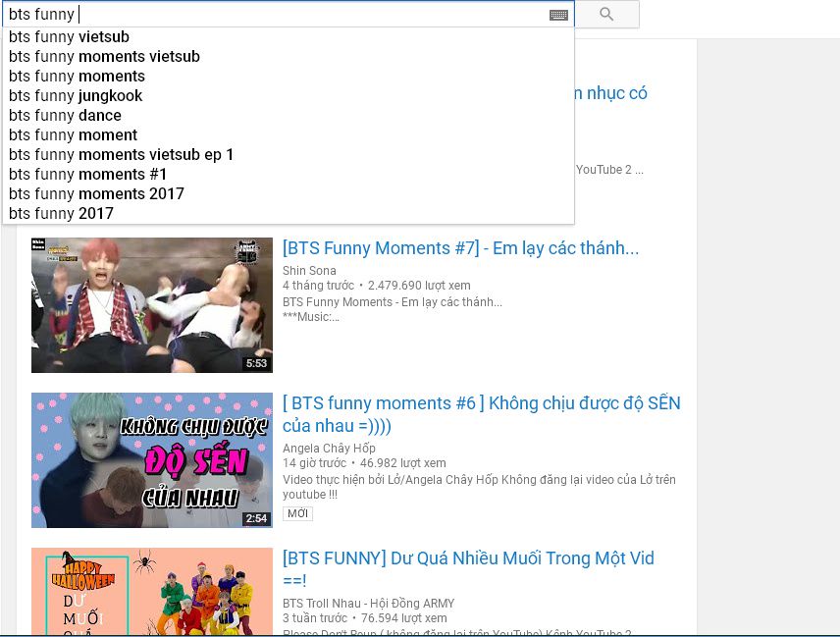Play the 'Độ Sến Của Nhau' video thumbnail
The height and width of the screenshot is (637, 840).
click(151, 460)
